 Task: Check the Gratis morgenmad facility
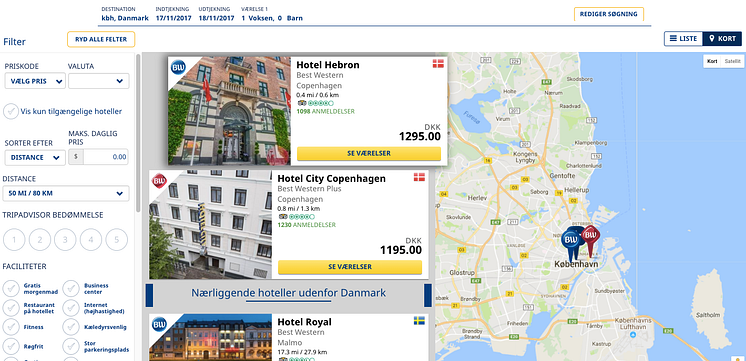click(11, 288)
